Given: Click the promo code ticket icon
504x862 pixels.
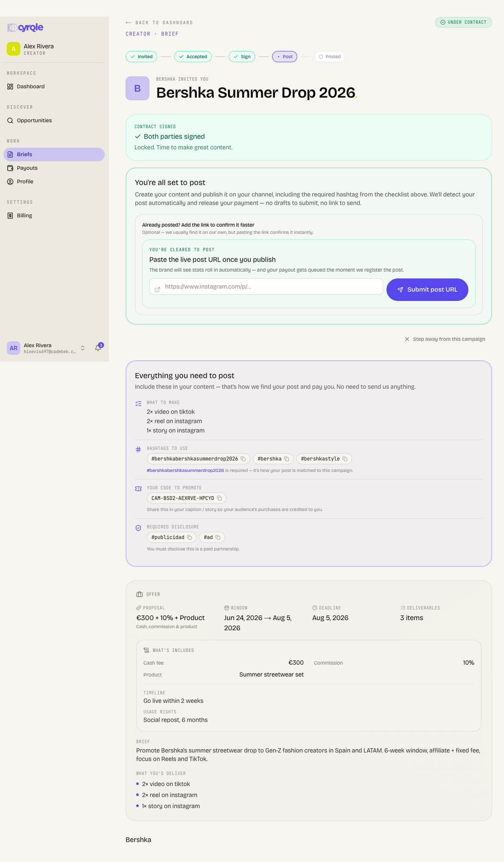Looking at the screenshot, I should [x=138, y=489].
